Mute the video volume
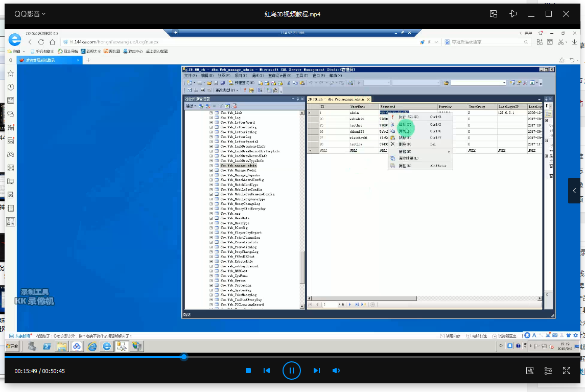The height and width of the screenshot is (392, 585). pos(336,371)
